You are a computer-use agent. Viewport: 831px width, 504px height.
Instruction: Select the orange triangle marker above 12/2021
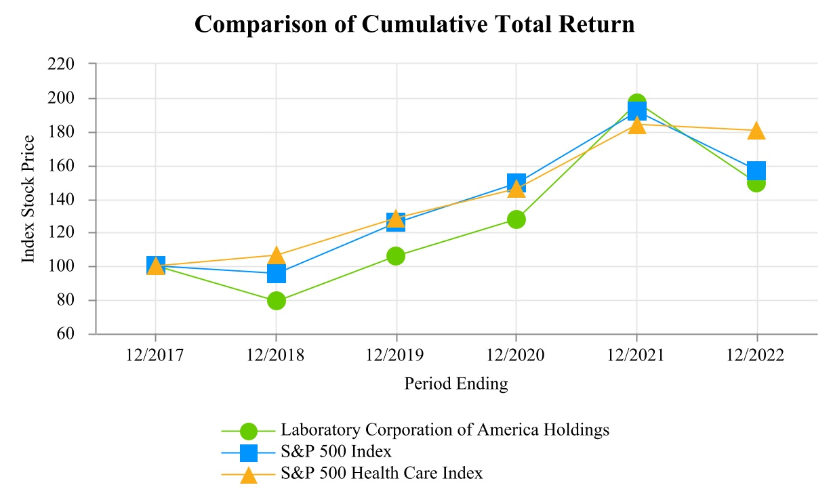[636, 126]
